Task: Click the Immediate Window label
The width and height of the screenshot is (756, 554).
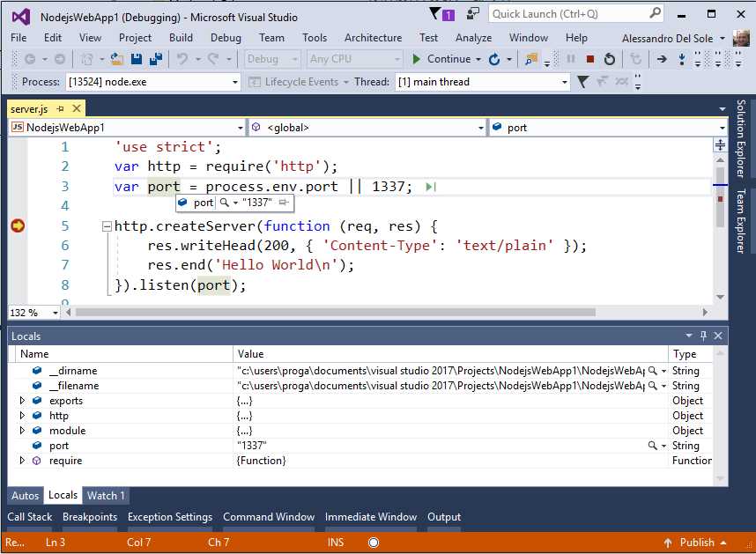Action: [x=371, y=517]
